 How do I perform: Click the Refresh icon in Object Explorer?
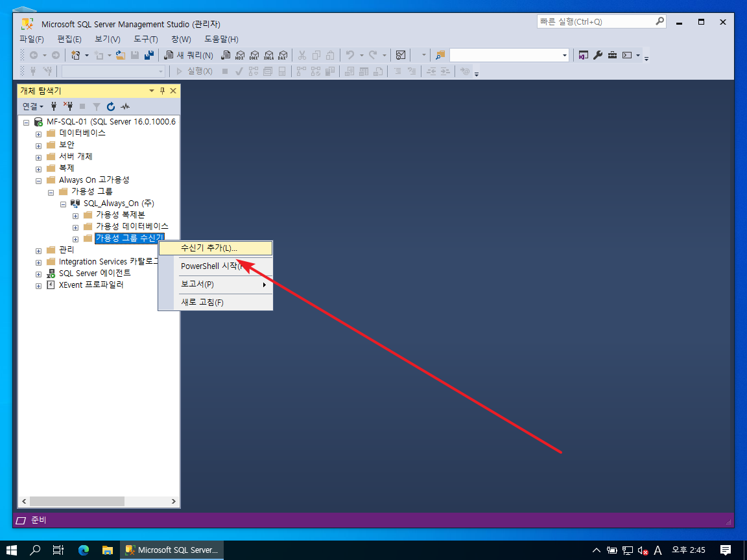pyautogui.click(x=111, y=106)
